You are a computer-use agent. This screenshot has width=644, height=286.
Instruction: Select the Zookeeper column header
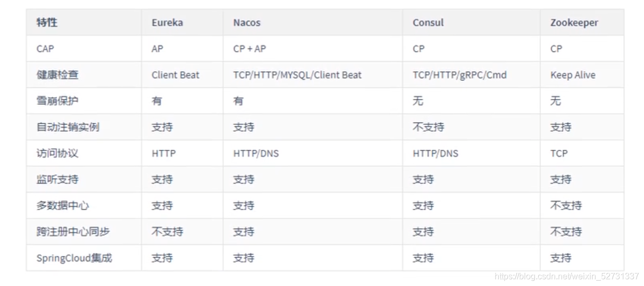[x=574, y=23]
